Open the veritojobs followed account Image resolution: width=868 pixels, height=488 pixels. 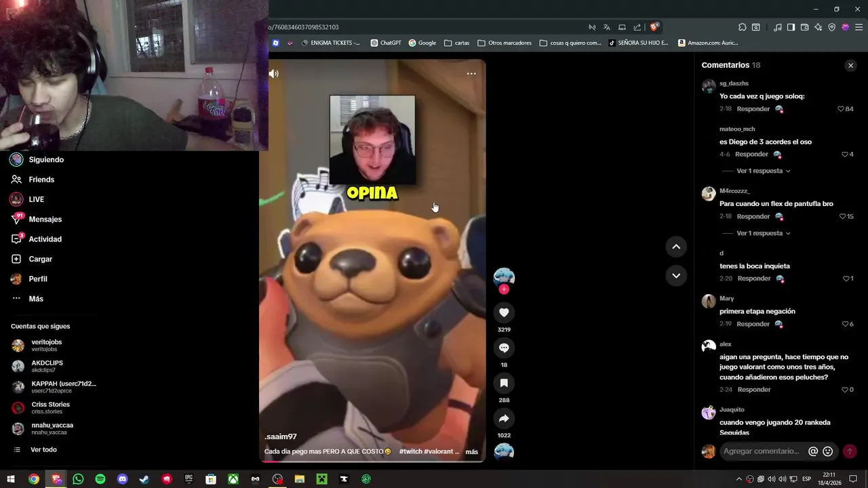coord(46,346)
